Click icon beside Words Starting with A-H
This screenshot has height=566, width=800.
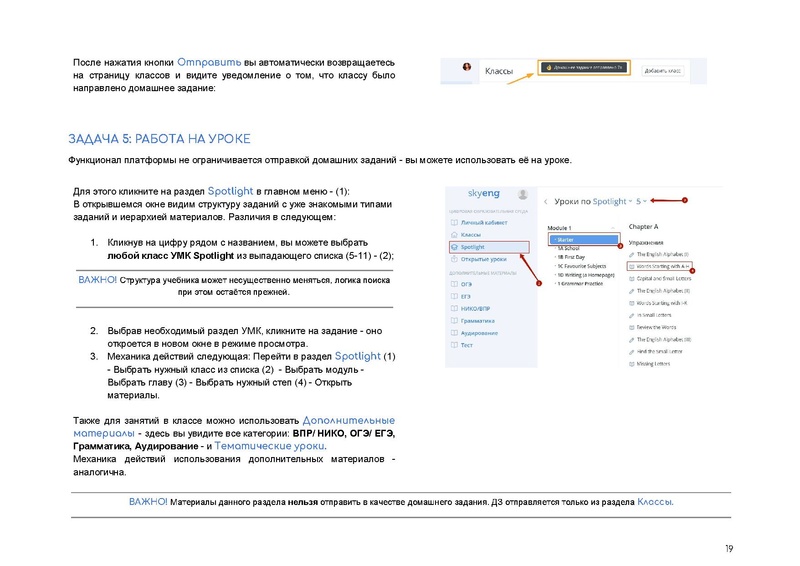coord(632,266)
